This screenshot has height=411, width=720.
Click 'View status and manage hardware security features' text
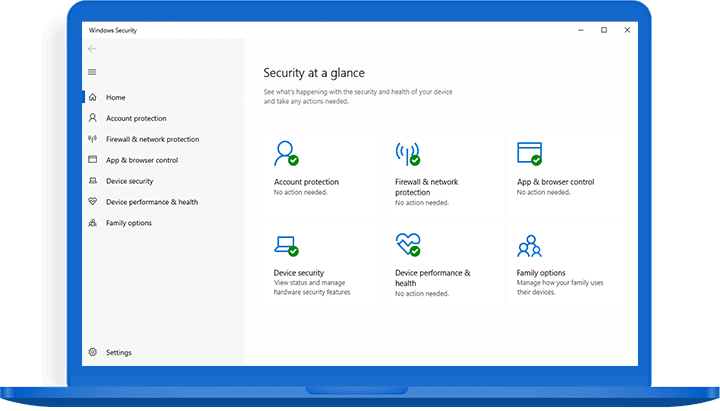312,287
